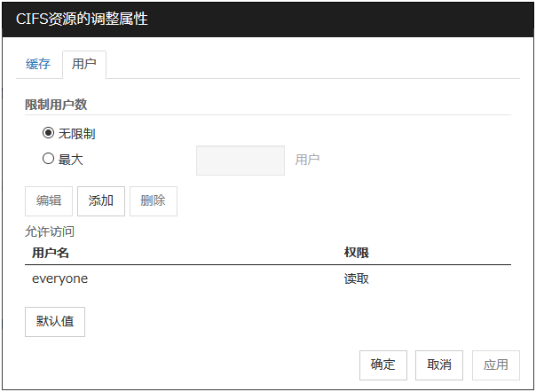Click the maximum user count input field

click(x=240, y=161)
